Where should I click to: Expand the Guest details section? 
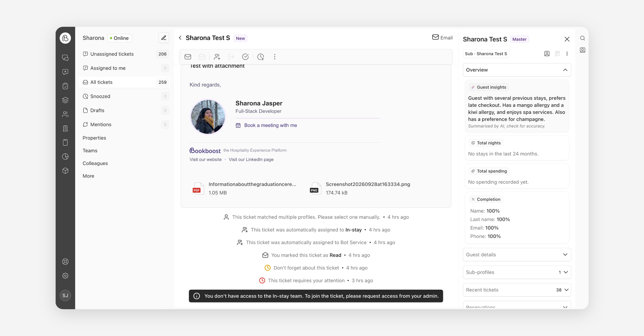tap(517, 255)
